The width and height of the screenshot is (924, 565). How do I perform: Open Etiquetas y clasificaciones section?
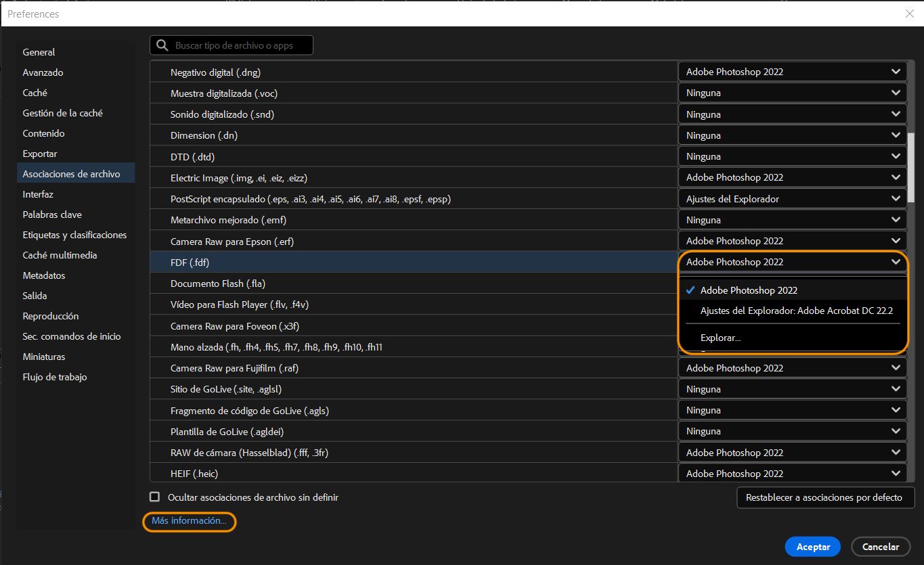click(x=76, y=235)
